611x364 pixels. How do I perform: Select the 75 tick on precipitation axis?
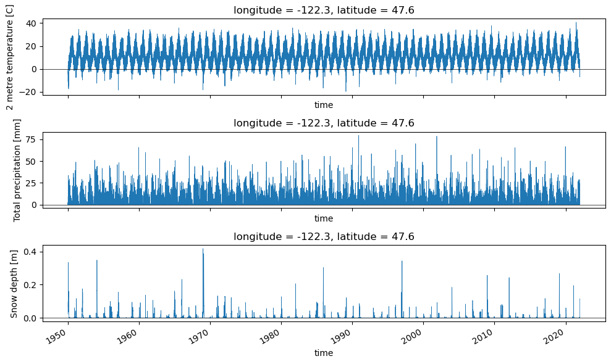(32, 140)
